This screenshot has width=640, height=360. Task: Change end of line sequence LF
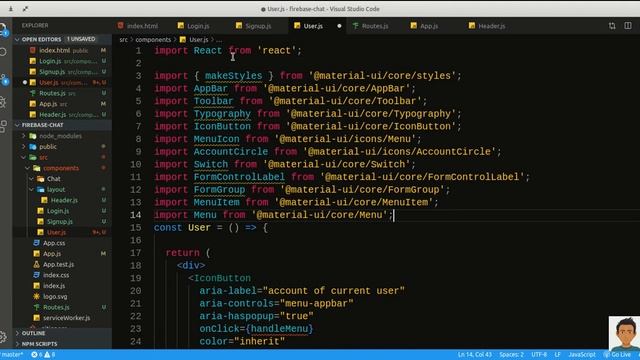coord(558,355)
